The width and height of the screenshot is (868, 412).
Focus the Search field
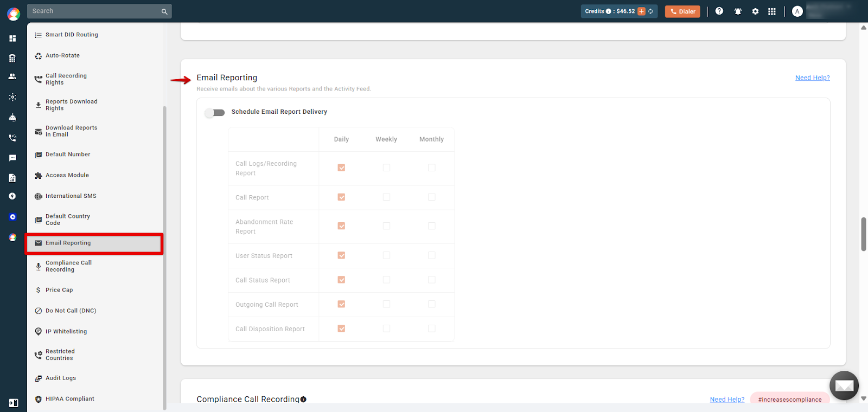click(100, 11)
